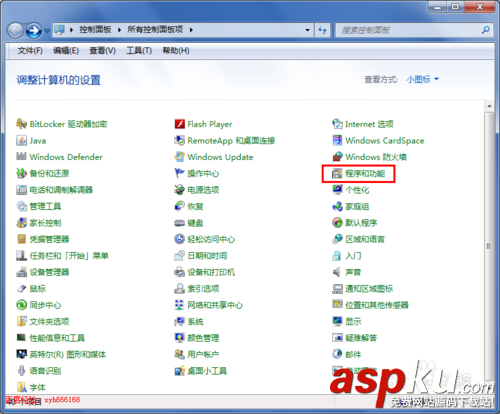Go back with the Back arrow button
Image resolution: width=500 pixels, height=414 pixels.
[15, 31]
